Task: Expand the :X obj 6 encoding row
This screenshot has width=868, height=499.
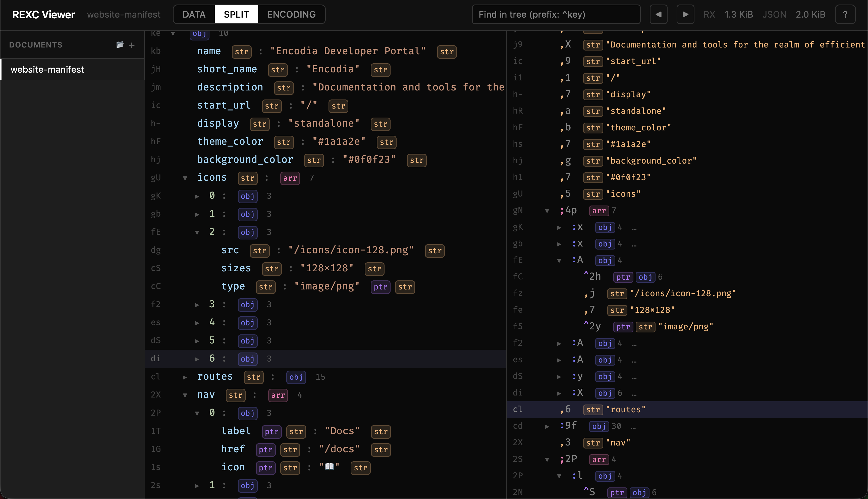Action: 559,393
